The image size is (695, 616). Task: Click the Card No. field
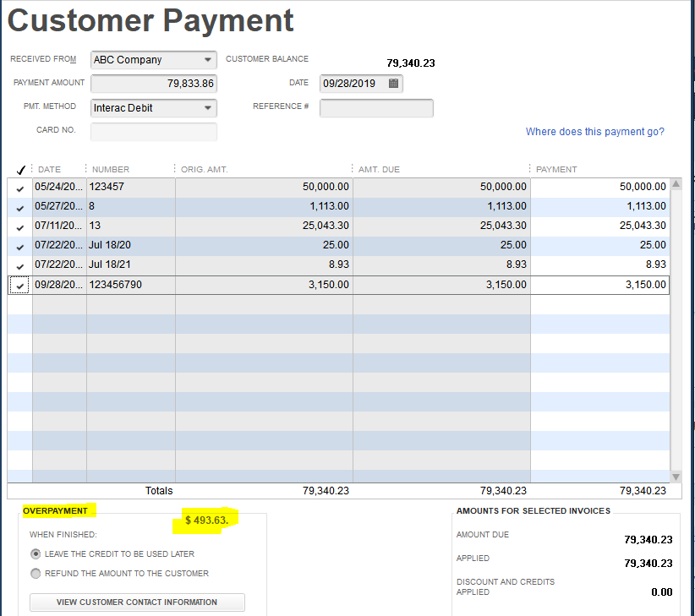pyautogui.click(x=154, y=132)
